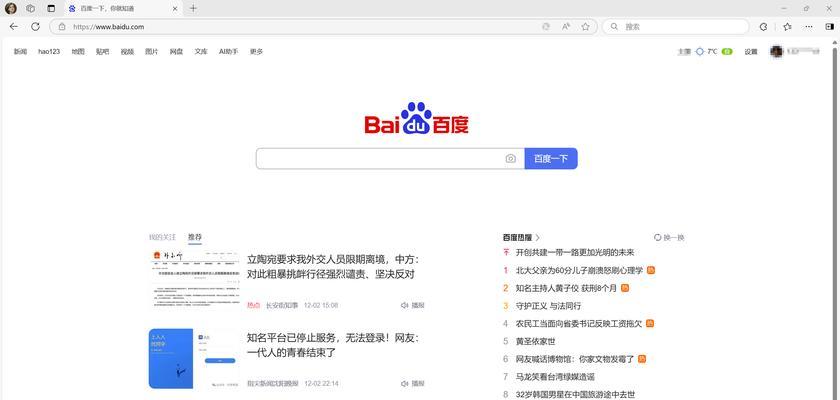Close the Baidu browser tab

click(175, 9)
